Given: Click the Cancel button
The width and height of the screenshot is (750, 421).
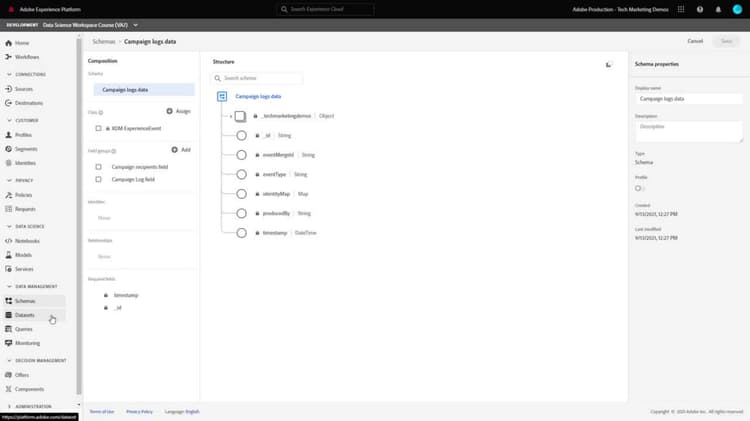Looking at the screenshot, I should pos(695,41).
